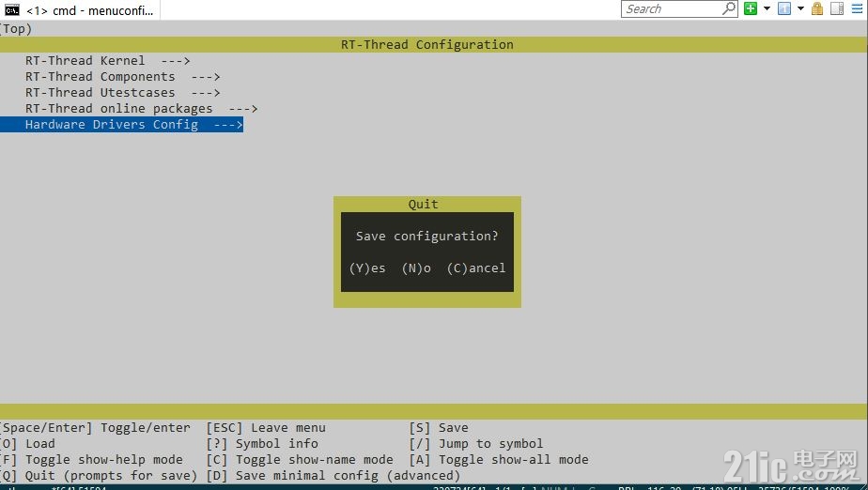The image size is (868, 490).
Task: Open Hardware Drivers Config submenu
Action: pyautogui.click(x=122, y=125)
